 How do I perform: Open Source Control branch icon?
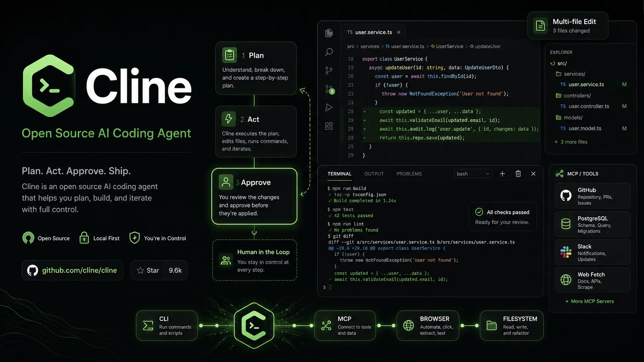329,70
